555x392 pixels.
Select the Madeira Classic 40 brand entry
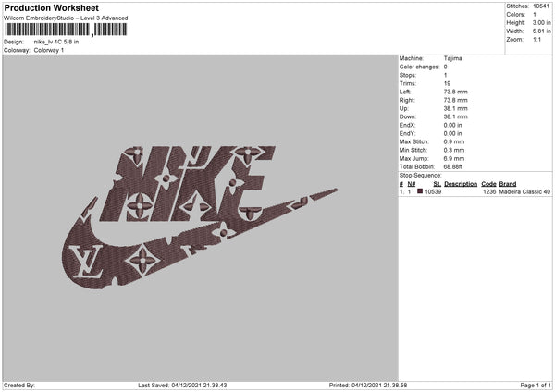tap(524, 191)
